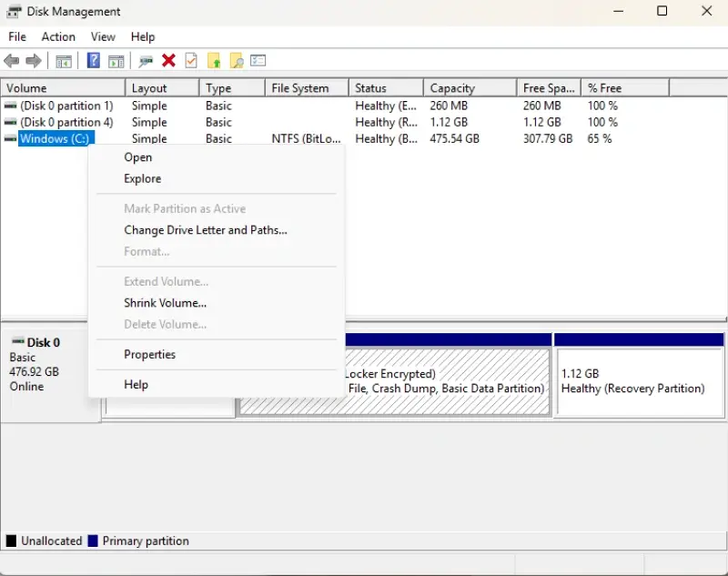Click the Back arrow in the toolbar

(11, 61)
